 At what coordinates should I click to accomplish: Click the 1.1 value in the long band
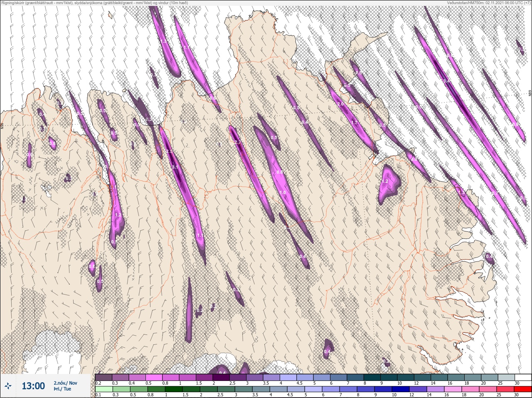pos(200,236)
